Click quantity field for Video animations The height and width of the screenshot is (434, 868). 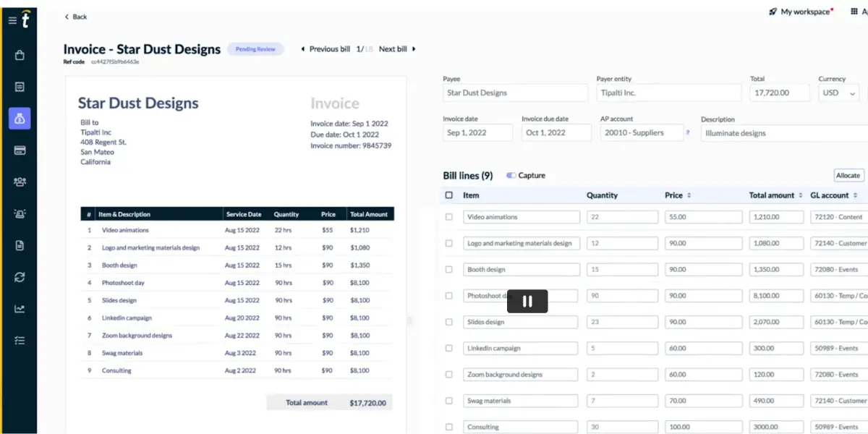[622, 217]
